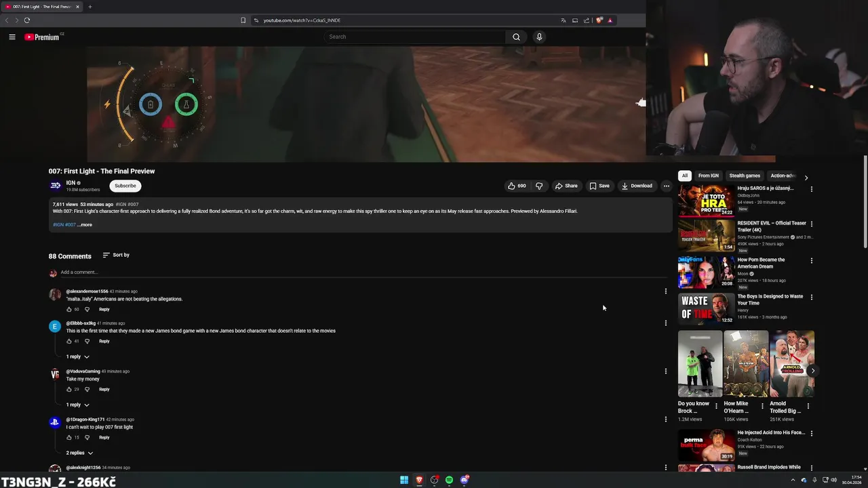Image resolution: width=868 pixels, height=488 pixels.
Task: Like the video with 690 likes
Action: (x=517, y=186)
